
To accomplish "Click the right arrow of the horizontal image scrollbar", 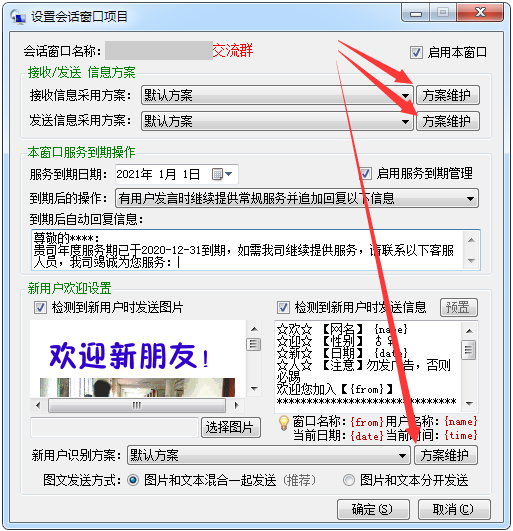I will [x=236, y=405].
